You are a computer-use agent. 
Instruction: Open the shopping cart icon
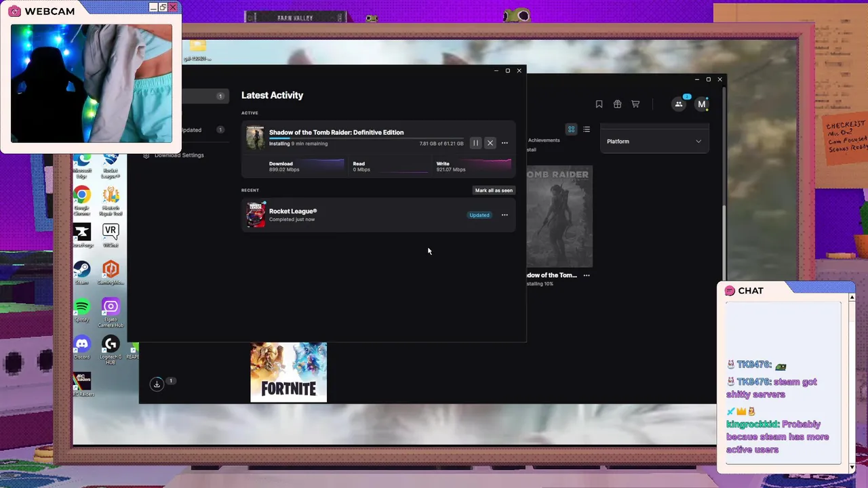pos(635,104)
